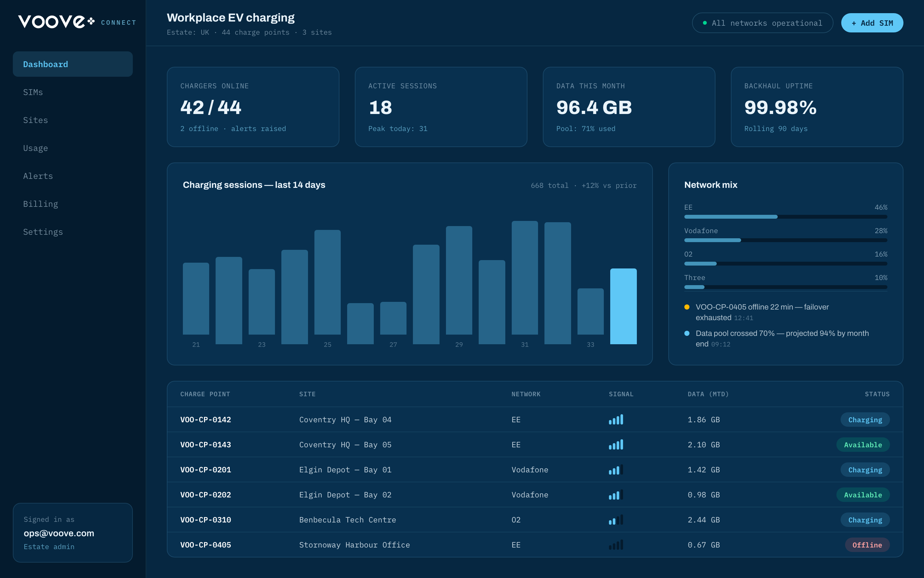Click signal bars icon for VOO-CP-0201
The image size is (924, 578).
point(616,469)
